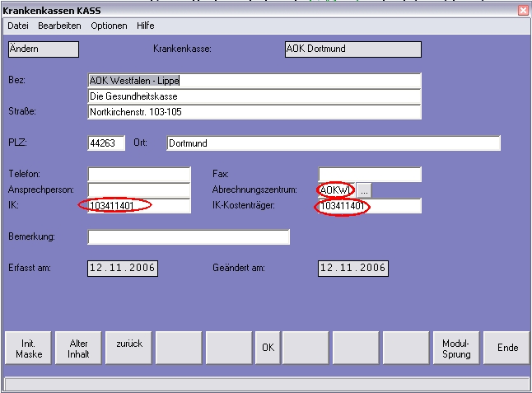532x393 pixels.
Task: Click the Telefon: label
Action: coord(24,174)
